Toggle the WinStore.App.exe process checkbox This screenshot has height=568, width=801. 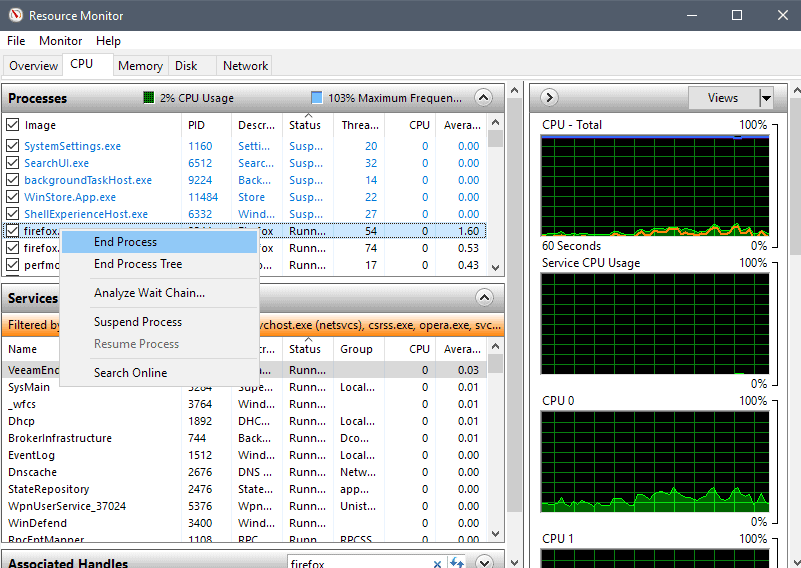click(13, 197)
